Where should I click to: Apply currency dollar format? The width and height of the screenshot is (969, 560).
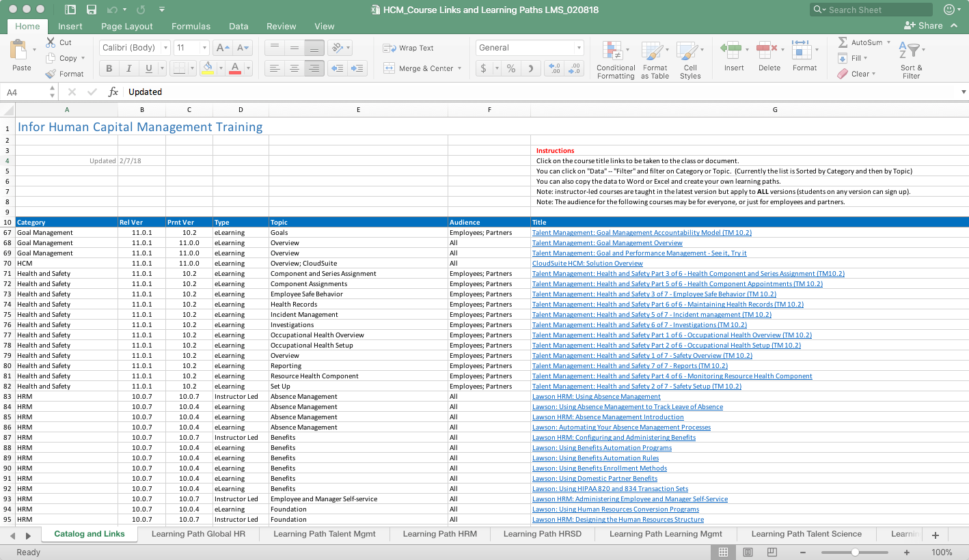[x=484, y=68]
